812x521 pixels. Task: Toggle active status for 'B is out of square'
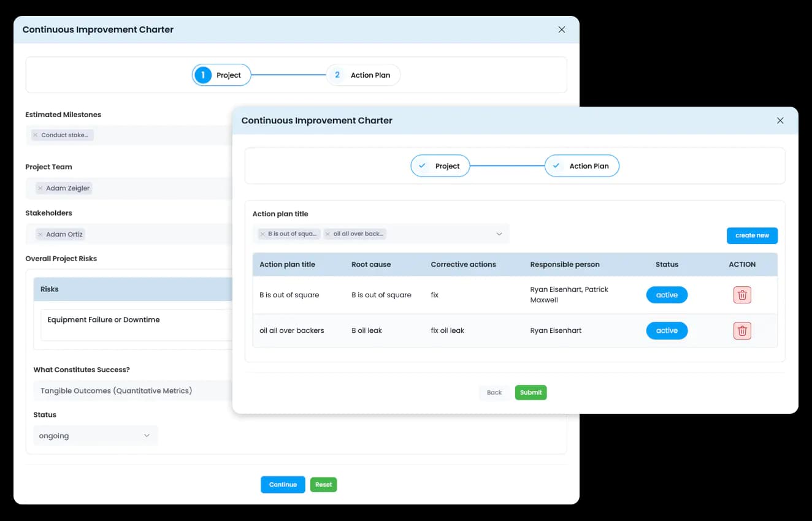667,295
